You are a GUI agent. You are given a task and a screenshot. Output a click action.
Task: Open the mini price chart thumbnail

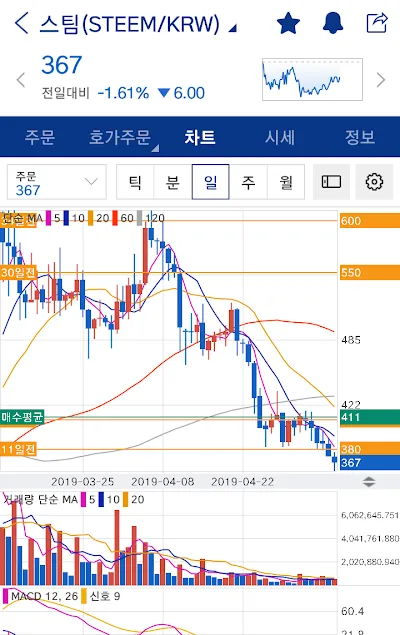pos(312,79)
